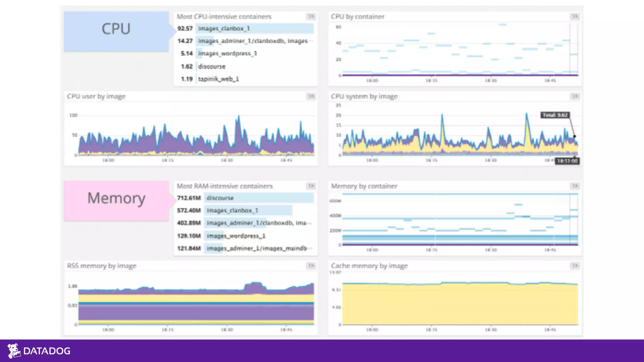Select discourse row in RAM-intensive containers
The width and height of the screenshot is (644, 362).
(x=220, y=198)
